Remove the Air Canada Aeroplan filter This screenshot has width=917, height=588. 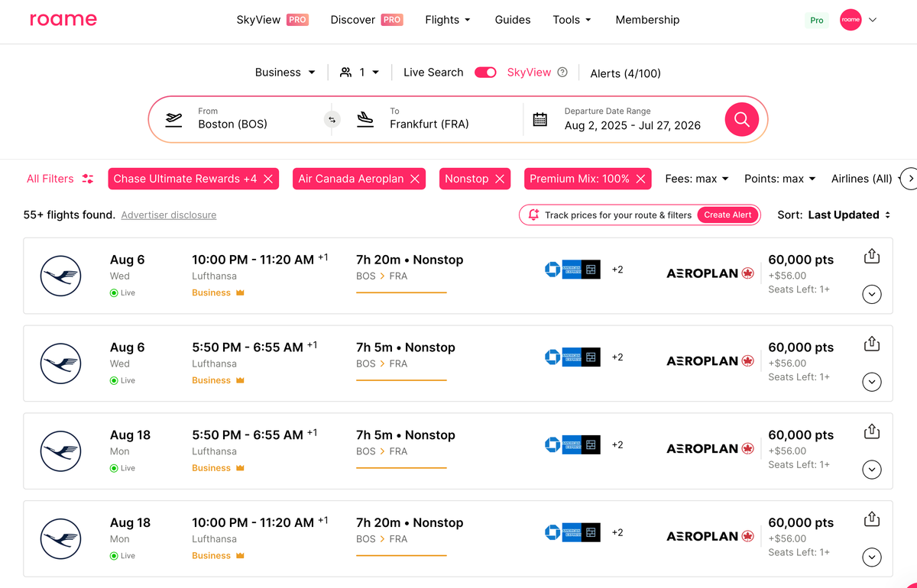pyautogui.click(x=415, y=179)
